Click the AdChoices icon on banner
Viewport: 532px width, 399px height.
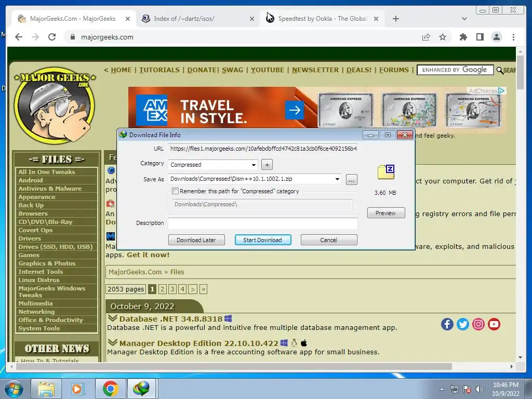click(501, 90)
